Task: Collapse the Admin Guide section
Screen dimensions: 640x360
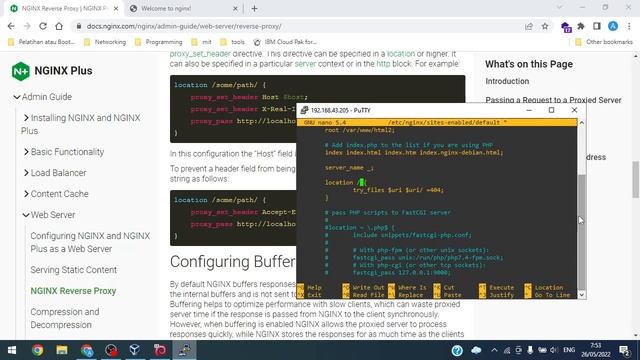Action: click(x=17, y=97)
